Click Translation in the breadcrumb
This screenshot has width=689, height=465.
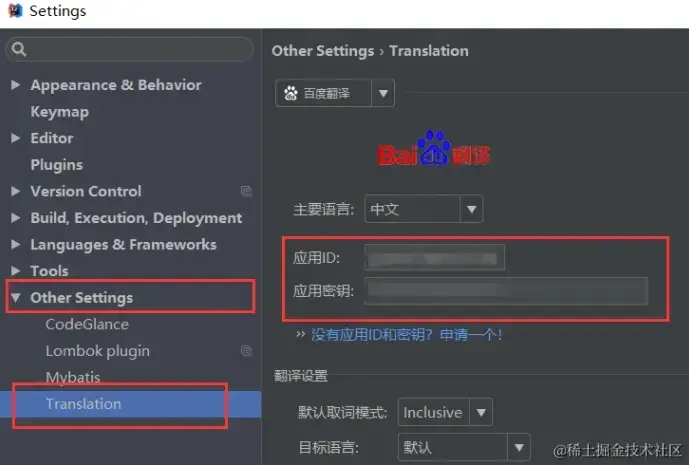pyautogui.click(x=429, y=51)
